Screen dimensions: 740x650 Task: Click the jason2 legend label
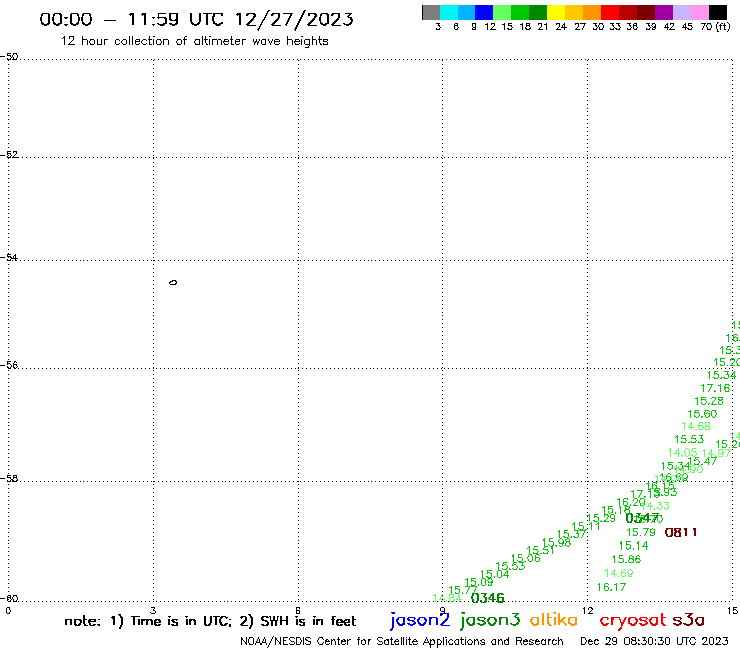coord(420,620)
